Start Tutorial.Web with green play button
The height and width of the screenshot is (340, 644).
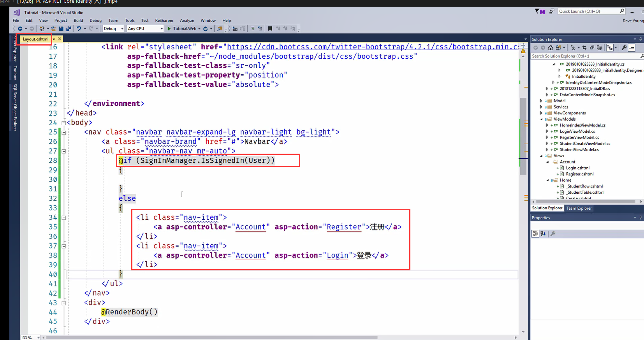(x=169, y=28)
